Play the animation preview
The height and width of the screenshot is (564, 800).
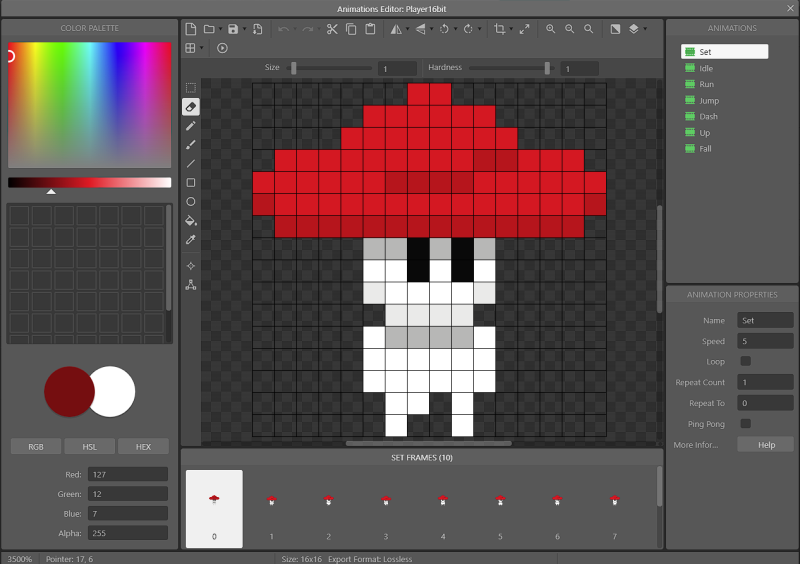coord(222,48)
